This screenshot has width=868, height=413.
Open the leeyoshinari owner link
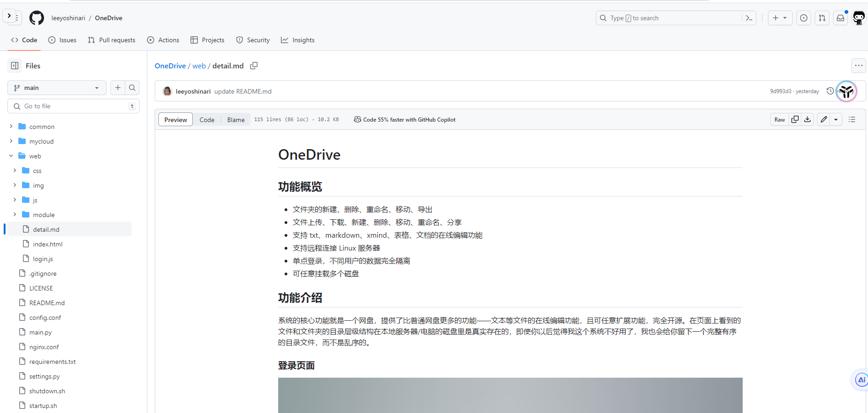[x=68, y=18]
